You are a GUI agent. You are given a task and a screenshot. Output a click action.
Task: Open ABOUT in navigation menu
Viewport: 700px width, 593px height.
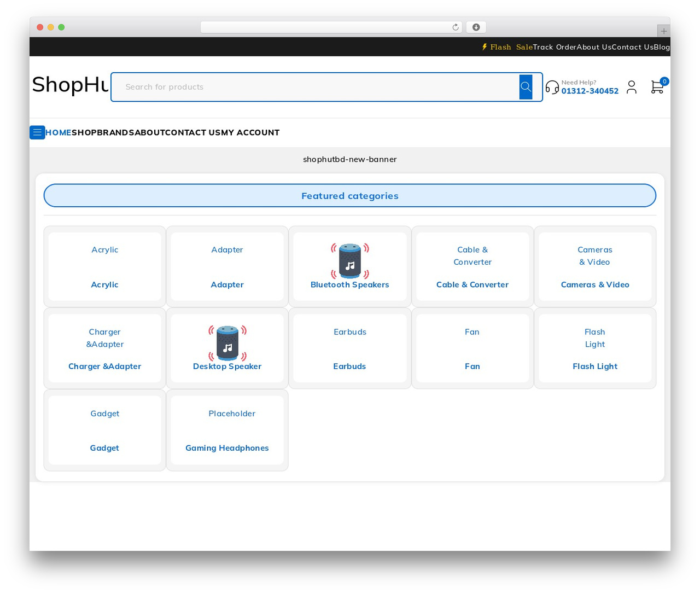150,132
